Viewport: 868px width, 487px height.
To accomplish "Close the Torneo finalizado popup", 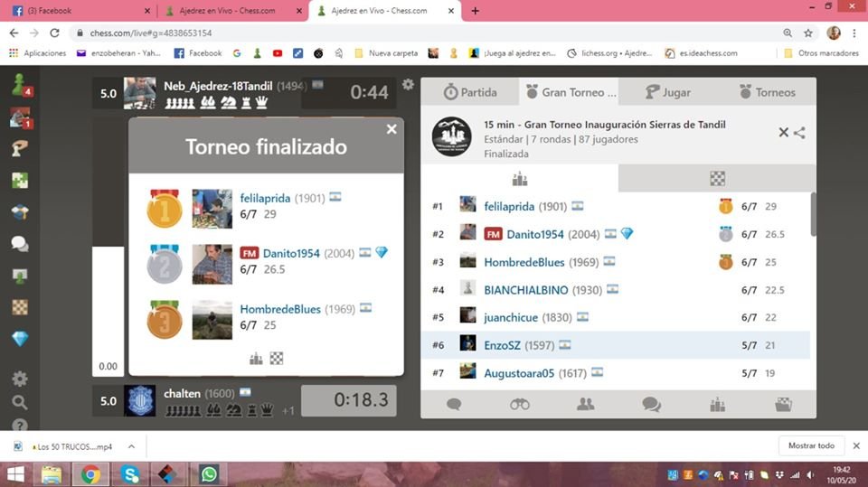I will click(x=392, y=129).
